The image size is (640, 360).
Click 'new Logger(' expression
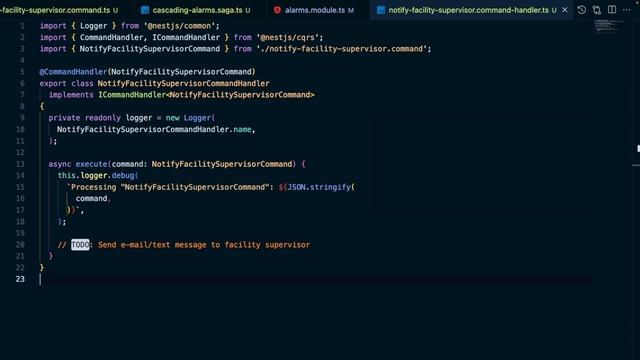click(x=190, y=118)
